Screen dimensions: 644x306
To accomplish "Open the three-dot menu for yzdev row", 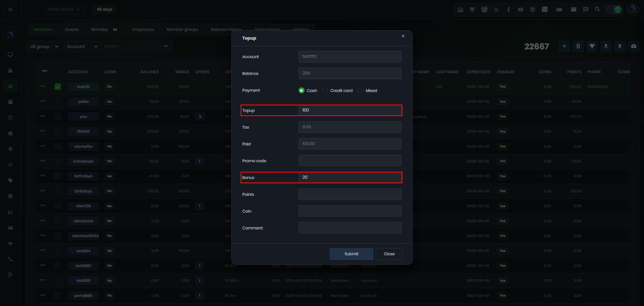I will (x=43, y=101).
